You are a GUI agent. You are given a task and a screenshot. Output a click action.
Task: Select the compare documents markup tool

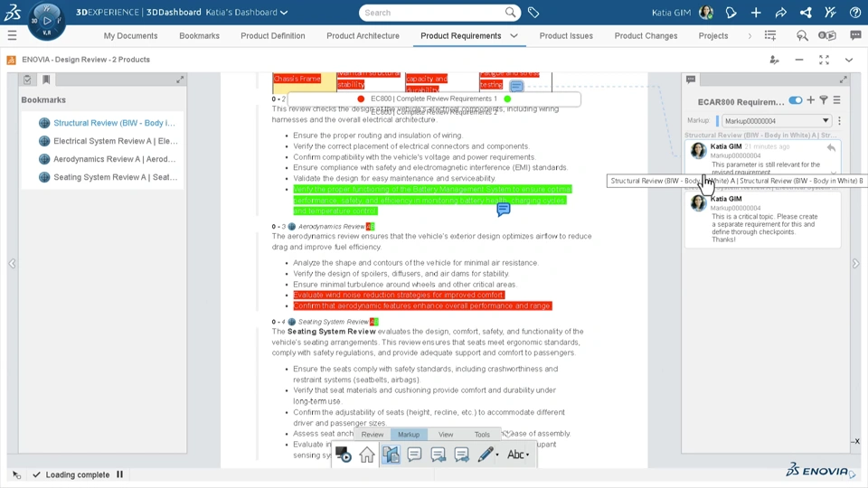click(391, 455)
